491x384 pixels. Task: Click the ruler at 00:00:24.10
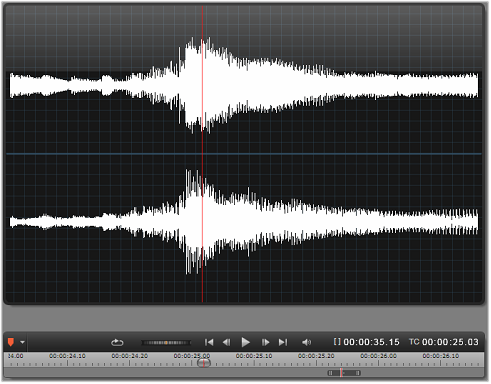pos(67,356)
